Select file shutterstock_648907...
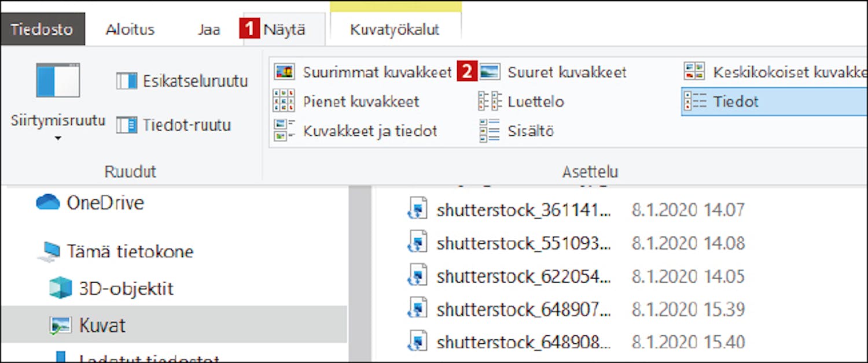This screenshot has height=363, width=868. tap(524, 309)
